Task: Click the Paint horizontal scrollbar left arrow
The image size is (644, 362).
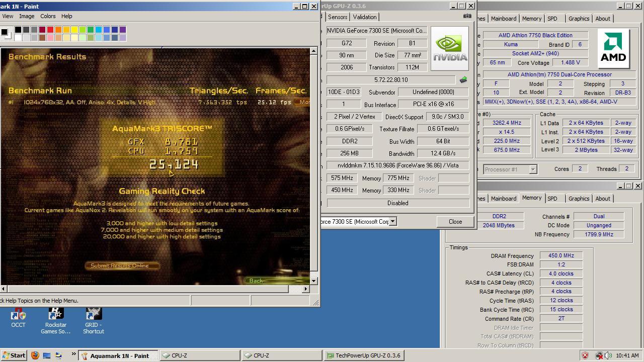Action: tap(4, 289)
